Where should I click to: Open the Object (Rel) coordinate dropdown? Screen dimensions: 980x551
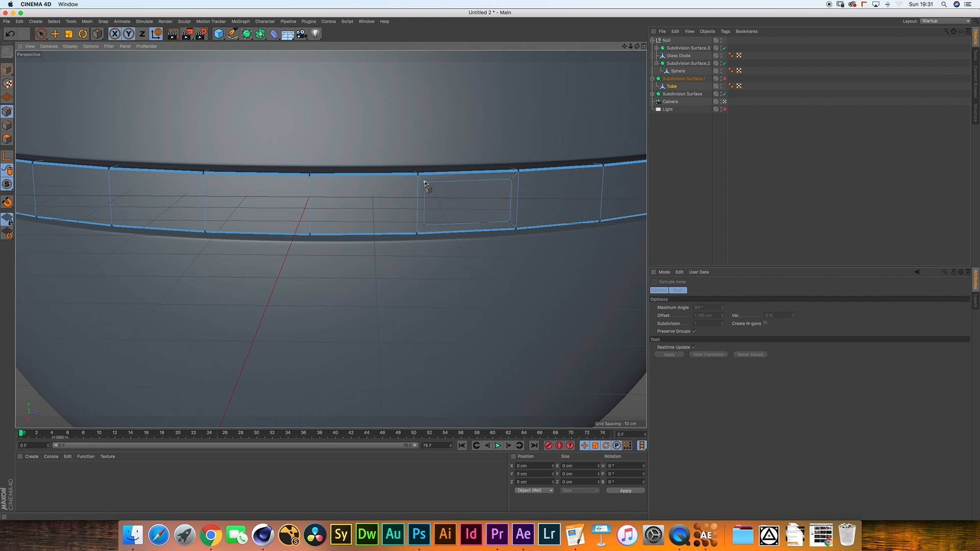534,490
